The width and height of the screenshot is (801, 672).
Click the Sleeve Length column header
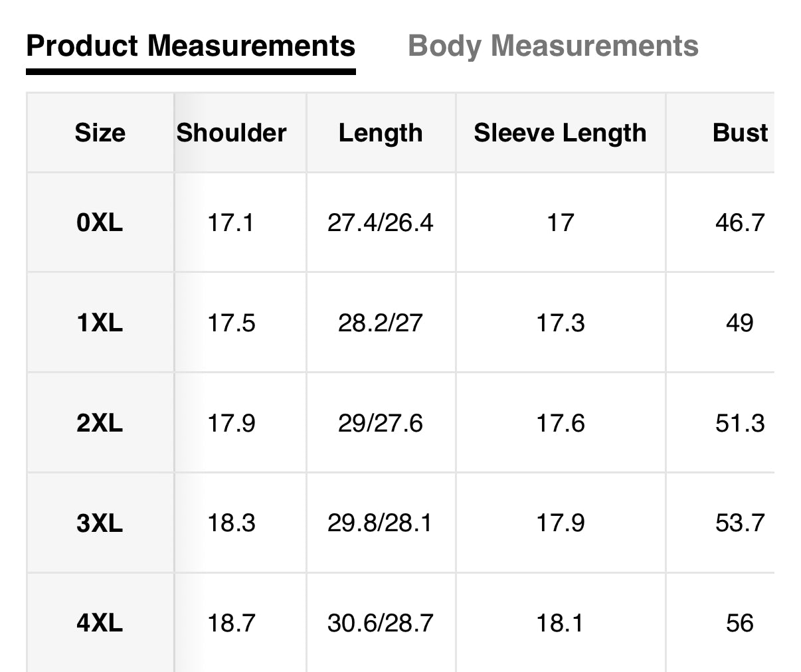(560, 133)
